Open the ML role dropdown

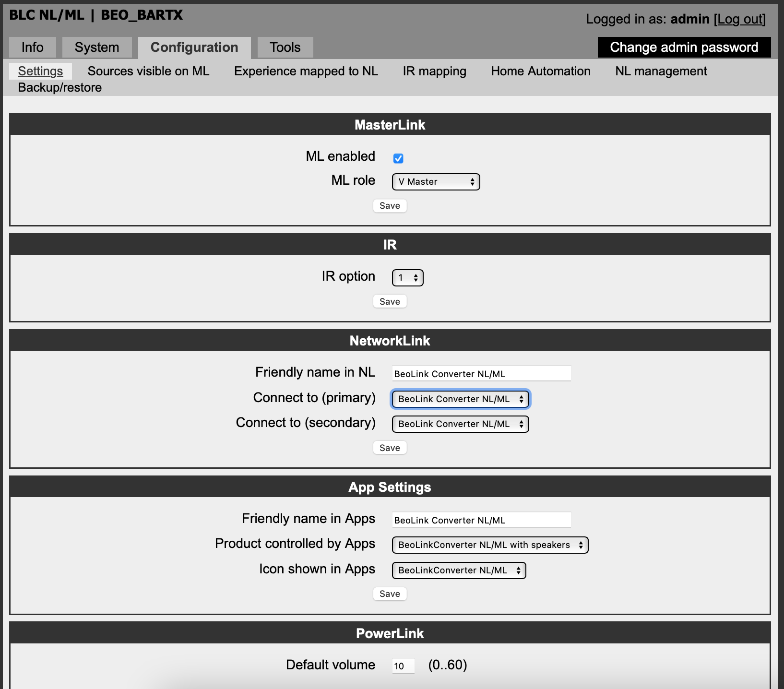(436, 182)
